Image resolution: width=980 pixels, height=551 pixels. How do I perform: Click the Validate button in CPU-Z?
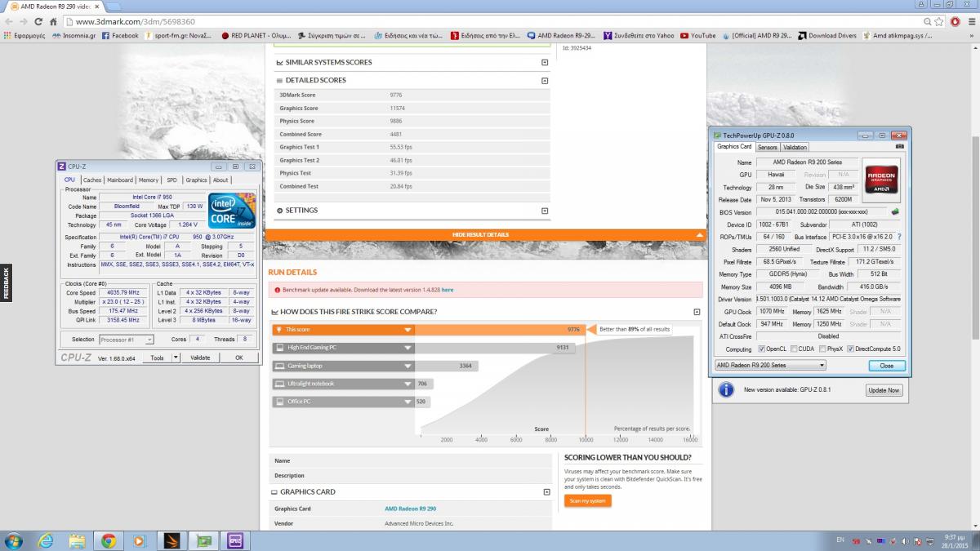(200, 358)
